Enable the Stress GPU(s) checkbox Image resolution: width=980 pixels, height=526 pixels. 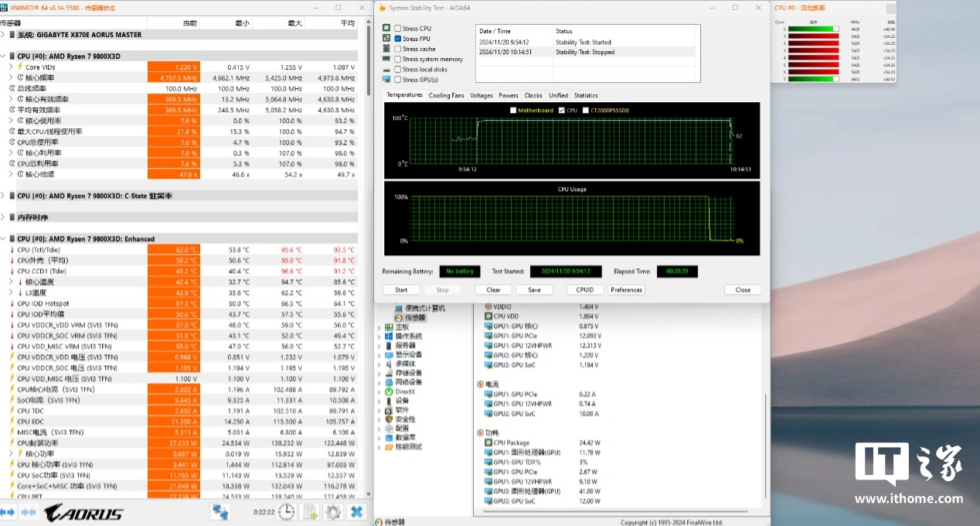pos(398,79)
